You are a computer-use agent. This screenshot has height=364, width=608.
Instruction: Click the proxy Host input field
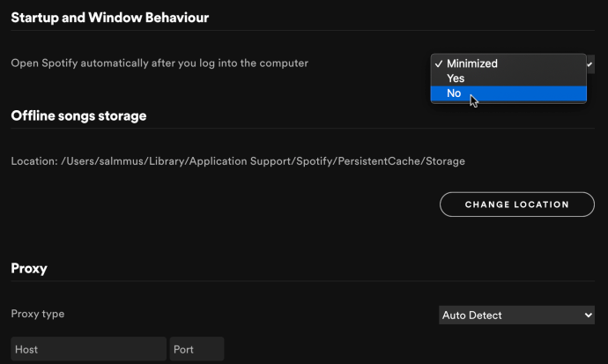point(88,349)
